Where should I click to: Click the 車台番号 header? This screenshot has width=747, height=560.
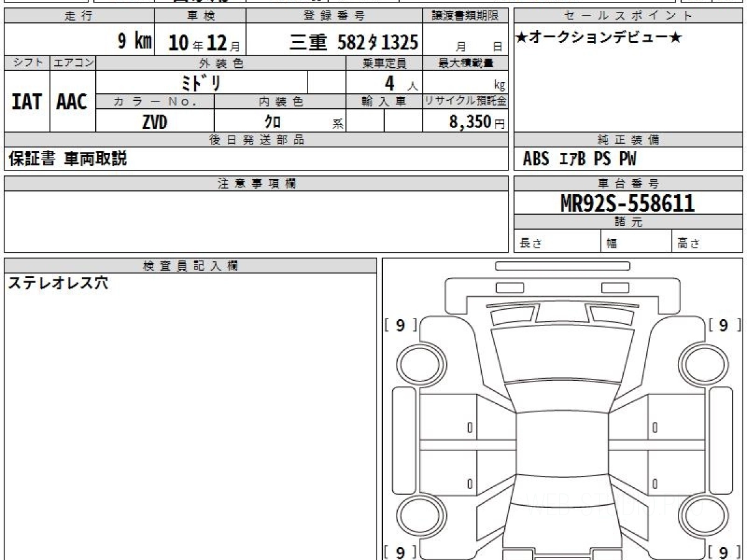[x=628, y=184]
